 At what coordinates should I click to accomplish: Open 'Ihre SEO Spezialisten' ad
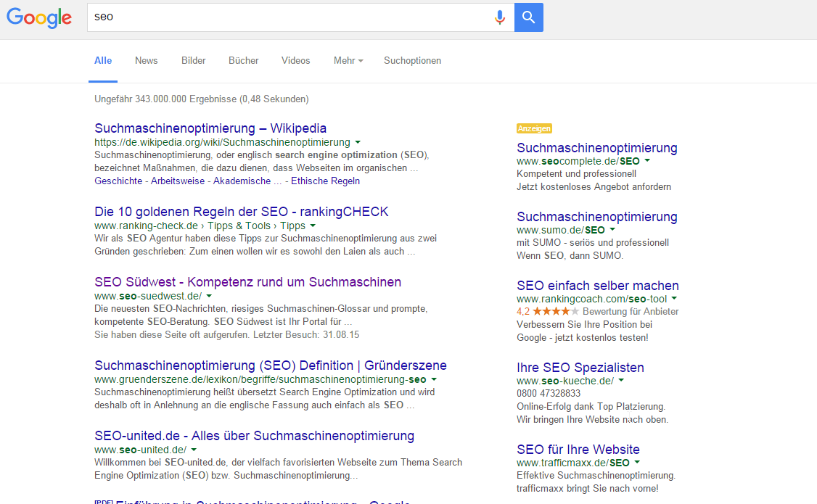pos(580,368)
